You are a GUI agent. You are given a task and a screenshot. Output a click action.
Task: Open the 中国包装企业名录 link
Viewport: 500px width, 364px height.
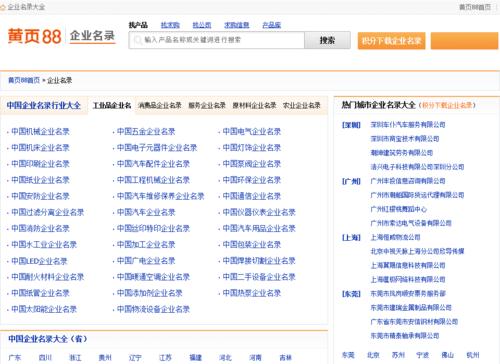pyautogui.click(x=252, y=245)
